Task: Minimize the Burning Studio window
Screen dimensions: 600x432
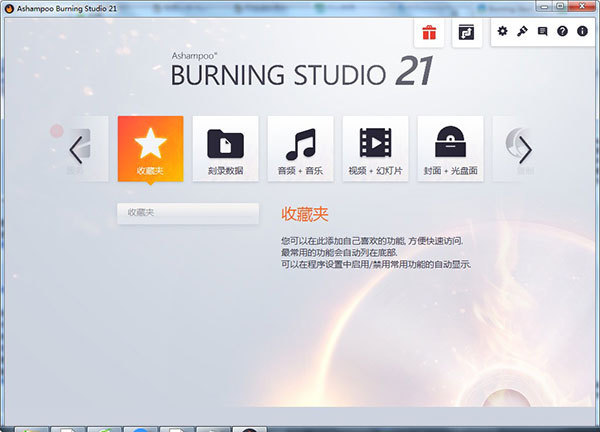Action: tap(544, 6)
